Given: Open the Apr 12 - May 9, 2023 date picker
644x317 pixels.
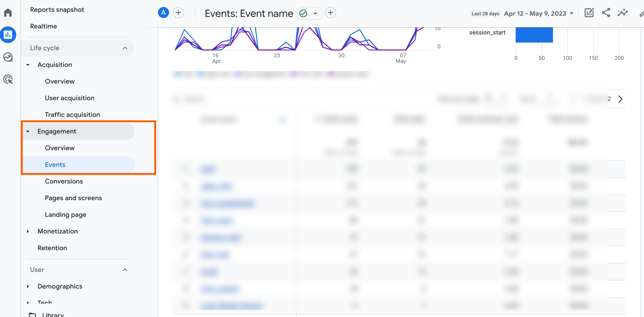Looking at the screenshot, I should point(539,14).
